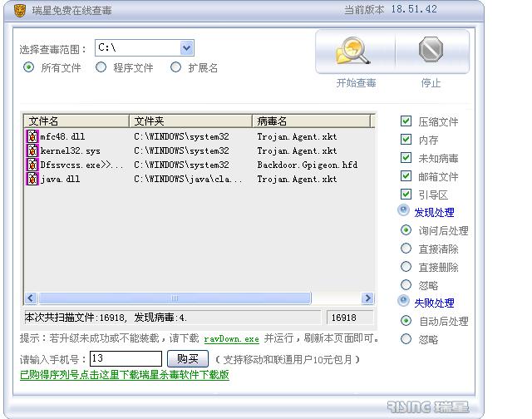Select the 所有文件 radio button
The height and width of the screenshot is (419, 532).
point(28,67)
